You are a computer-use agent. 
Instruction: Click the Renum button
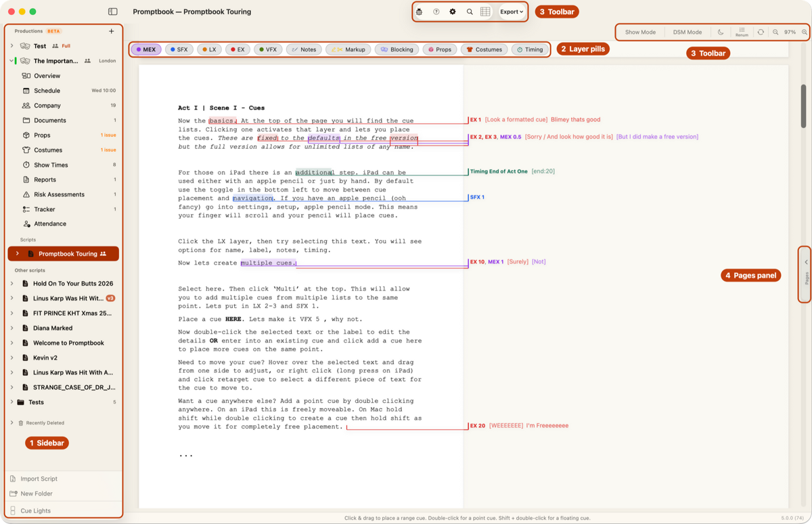click(x=742, y=32)
